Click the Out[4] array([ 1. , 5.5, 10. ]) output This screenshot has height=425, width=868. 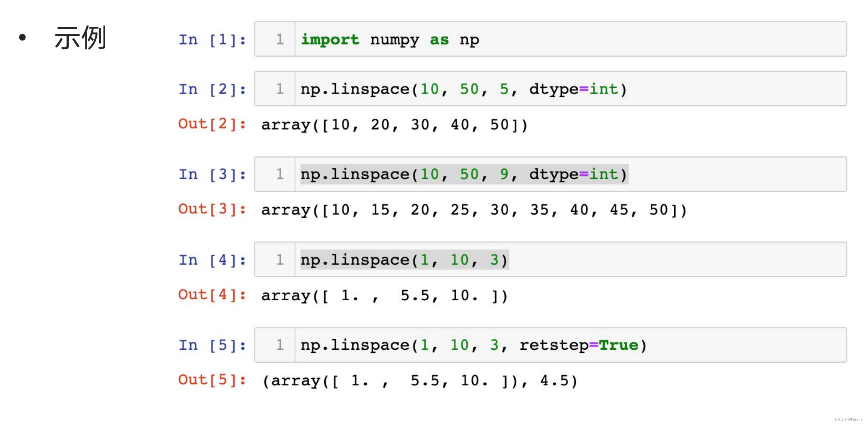pos(384,296)
